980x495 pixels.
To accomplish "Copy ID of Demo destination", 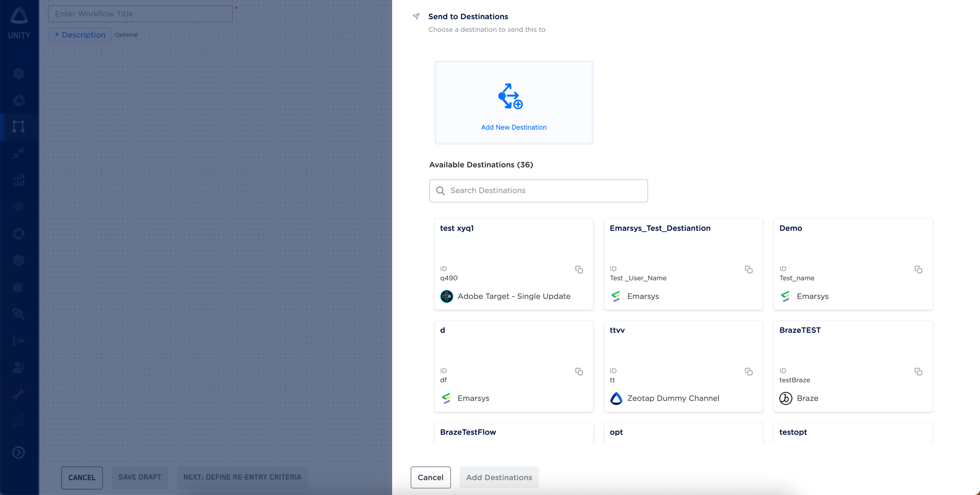I will [x=918, y=269].
